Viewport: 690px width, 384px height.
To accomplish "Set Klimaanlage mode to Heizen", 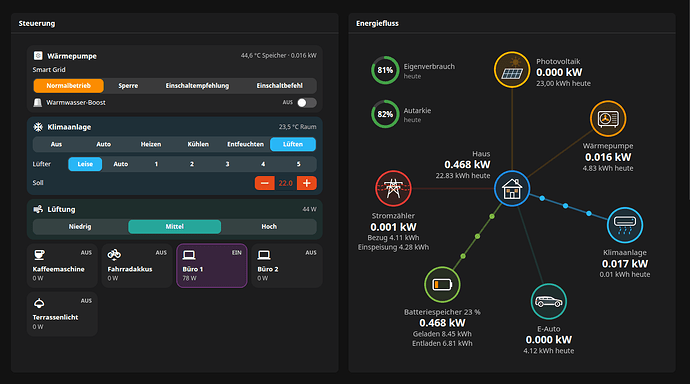I will [x=151, y=144].
